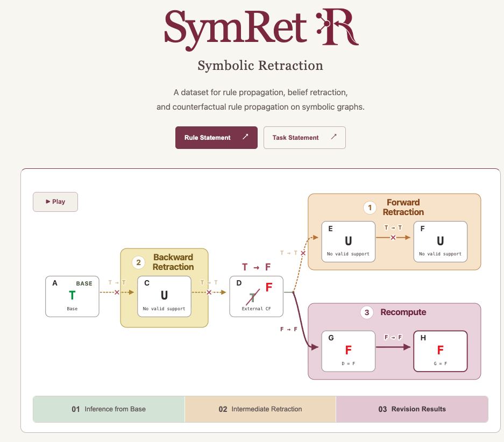Click the X mark between C and D
The width and height of the screenshot is (504, 442).
pyautogui.click(x=209, y=293)
